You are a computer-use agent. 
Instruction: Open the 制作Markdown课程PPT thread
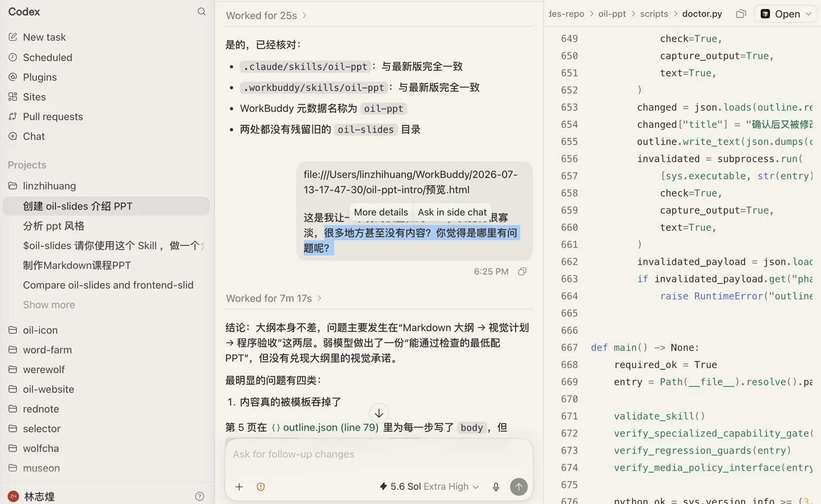click(x=77, y=265)
